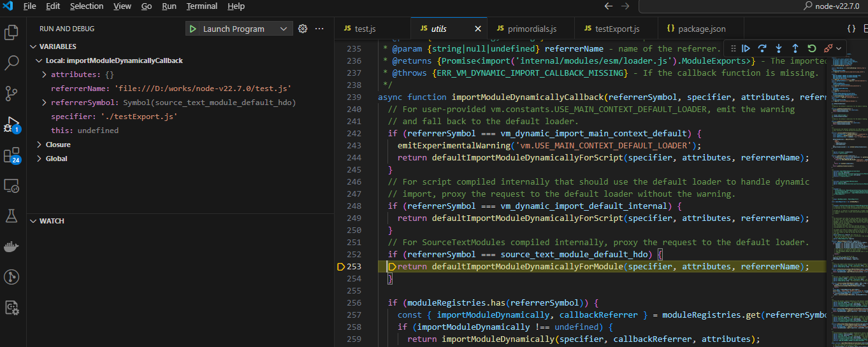Step out of the current function
The width and height of the screenshot is (868, 347).
[795, 48]
